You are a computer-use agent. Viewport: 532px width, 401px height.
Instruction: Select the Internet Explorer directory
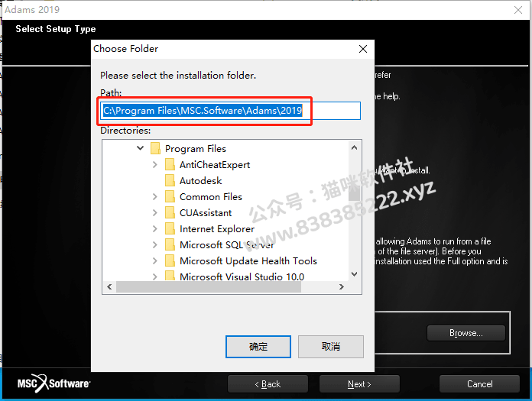(x=217, y=229)
